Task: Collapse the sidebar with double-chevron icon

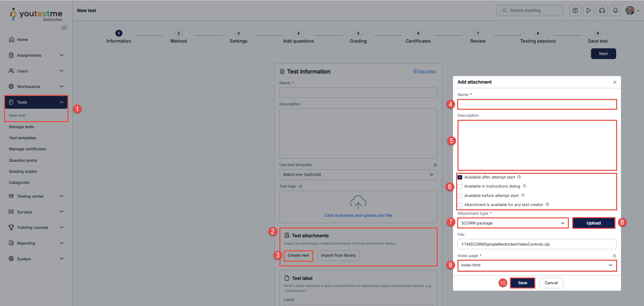Action: point(64,28)
